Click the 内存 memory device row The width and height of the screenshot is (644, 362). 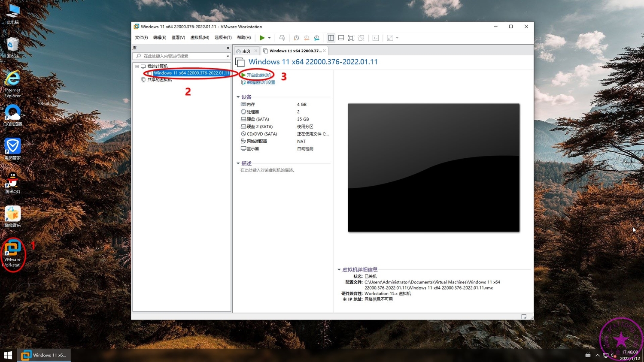tap(285, 105)
